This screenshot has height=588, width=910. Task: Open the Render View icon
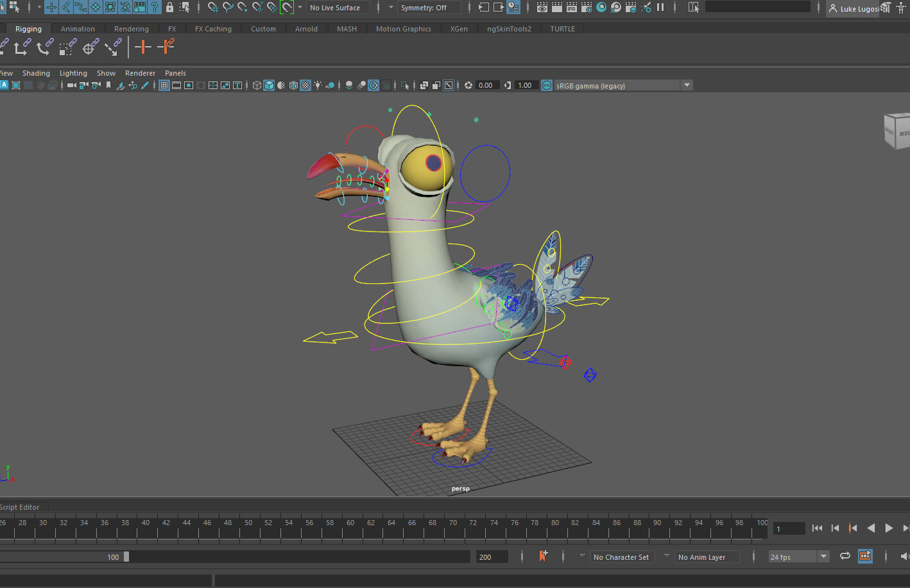click(x=542, y=7)
